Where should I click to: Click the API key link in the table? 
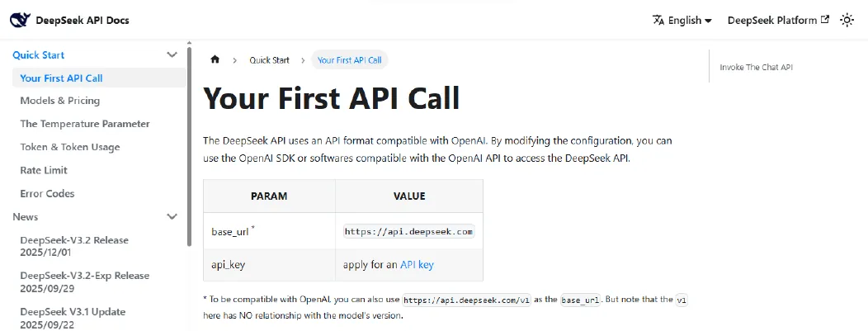[x=417, y=265]
